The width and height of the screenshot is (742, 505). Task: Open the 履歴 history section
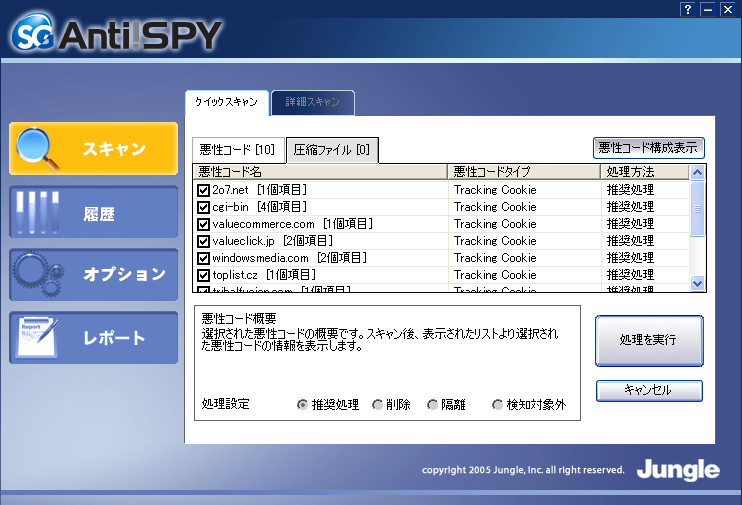(93, 212)
